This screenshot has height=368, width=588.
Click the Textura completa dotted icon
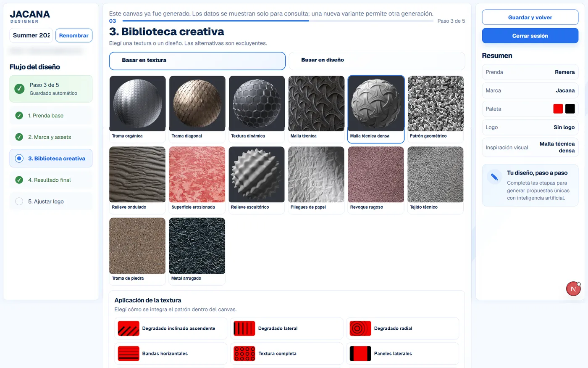tap(244, 354)
